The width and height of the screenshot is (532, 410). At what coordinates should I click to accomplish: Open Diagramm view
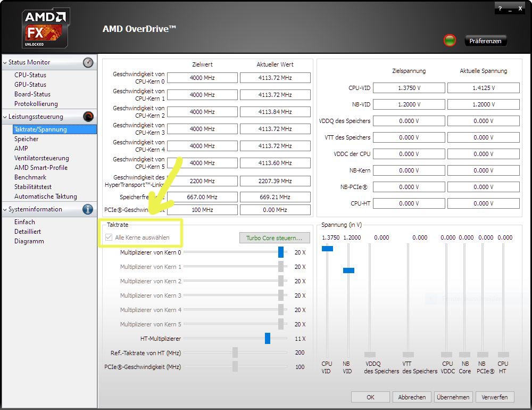(29, 241)
